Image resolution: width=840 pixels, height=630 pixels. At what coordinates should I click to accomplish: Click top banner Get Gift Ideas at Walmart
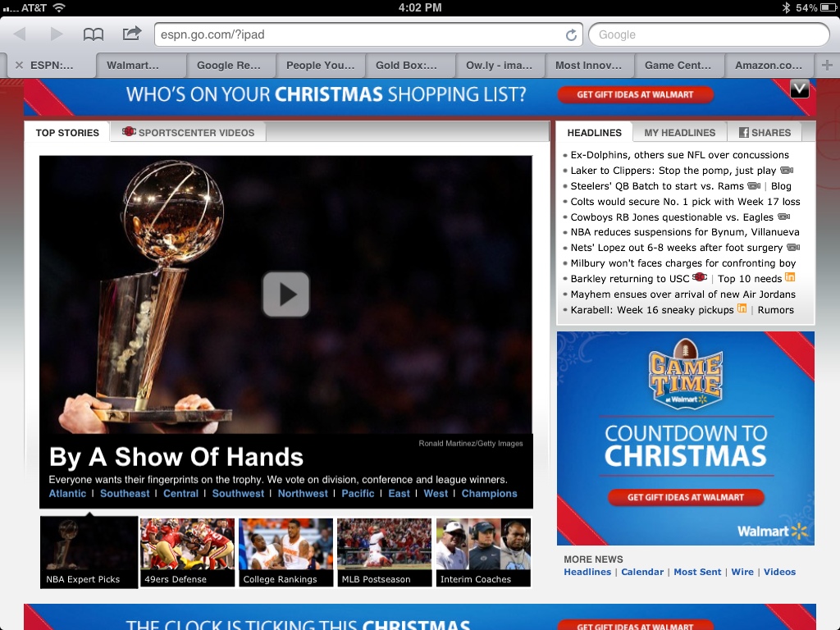point(636,95)
